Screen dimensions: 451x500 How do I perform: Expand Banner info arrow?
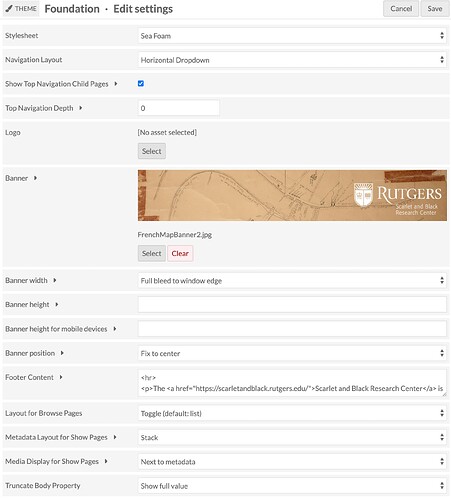pos(35,178)
